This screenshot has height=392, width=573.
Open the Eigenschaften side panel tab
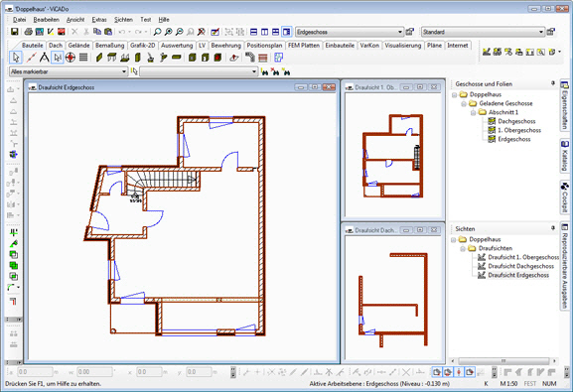[x=565, y=106]
